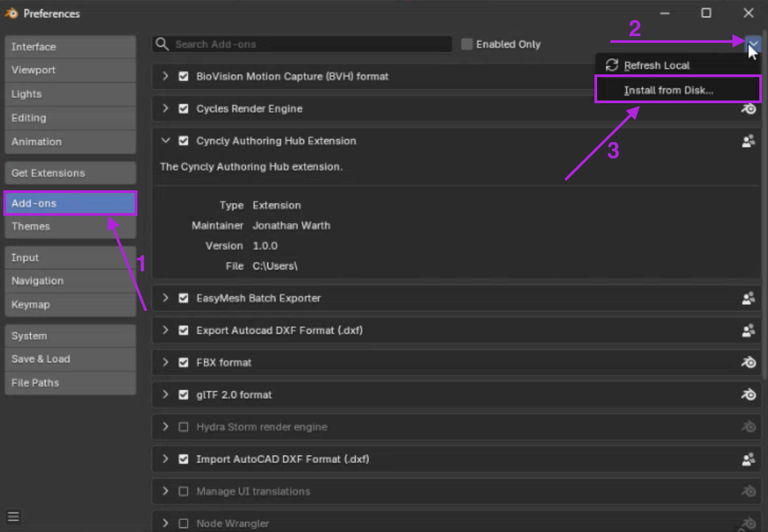Click the add-ons settings dropdown arrow top right
The image size is (768, 532).
(753, 44)
